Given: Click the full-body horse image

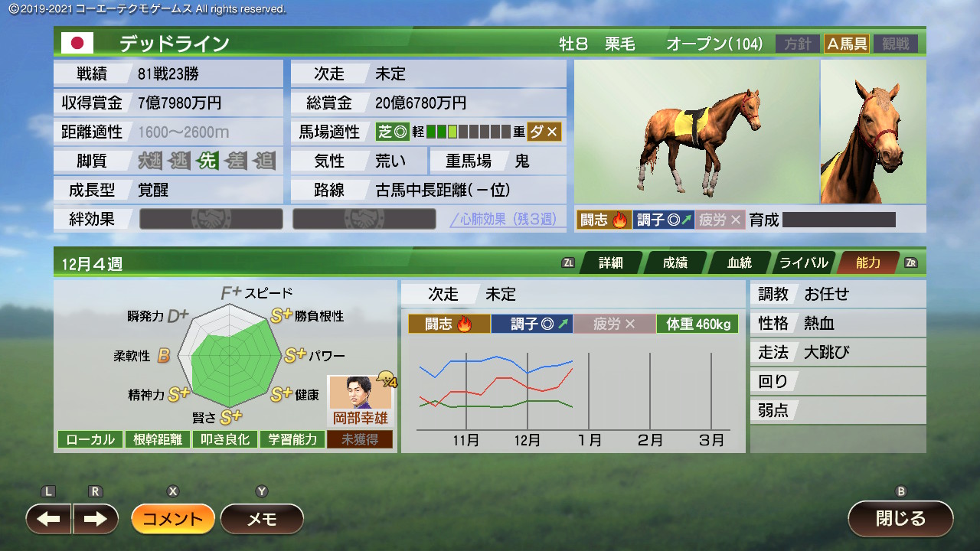Looking at the screenshot, I should pyautogui.click(x=696, y=132).
